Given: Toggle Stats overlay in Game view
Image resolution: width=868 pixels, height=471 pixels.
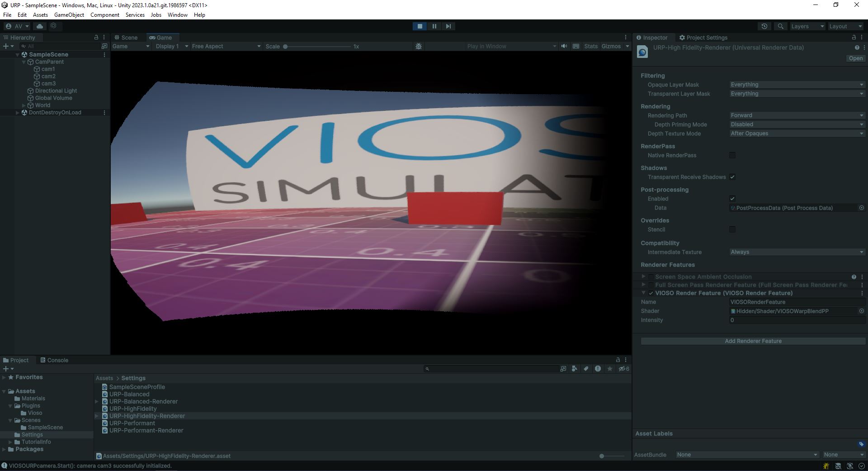Looking at the screenshot, I should click(590, 46).
